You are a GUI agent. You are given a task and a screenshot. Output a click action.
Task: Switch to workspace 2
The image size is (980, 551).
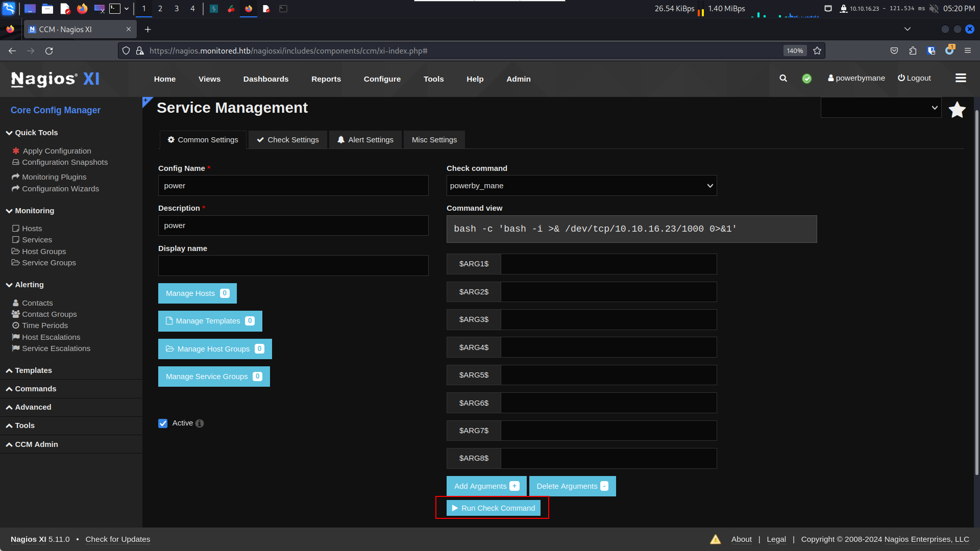tap(160, 8)
